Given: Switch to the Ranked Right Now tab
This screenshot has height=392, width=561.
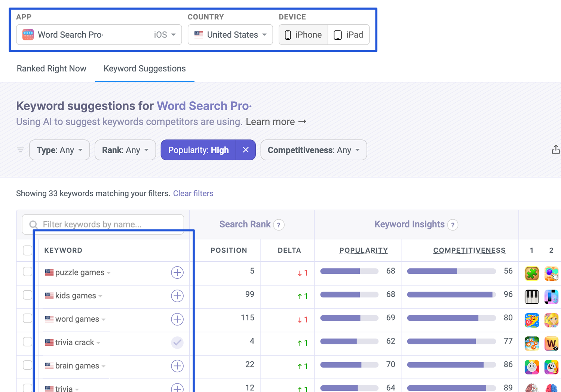Looking at the screenshot, I should pos(52,69).
